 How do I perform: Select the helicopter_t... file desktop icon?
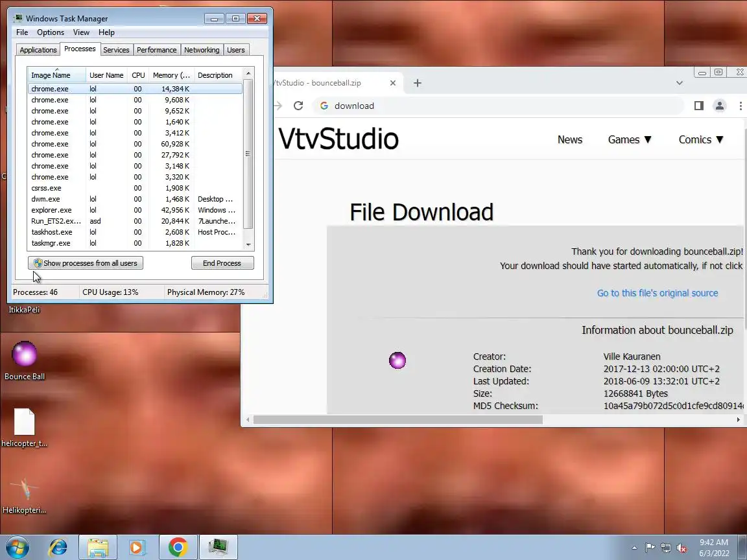click(x=24, y=428)
